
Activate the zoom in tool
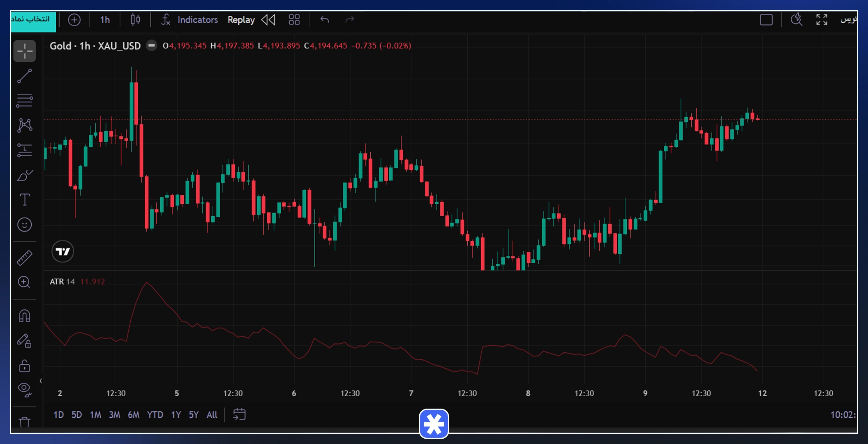[25, 282]
